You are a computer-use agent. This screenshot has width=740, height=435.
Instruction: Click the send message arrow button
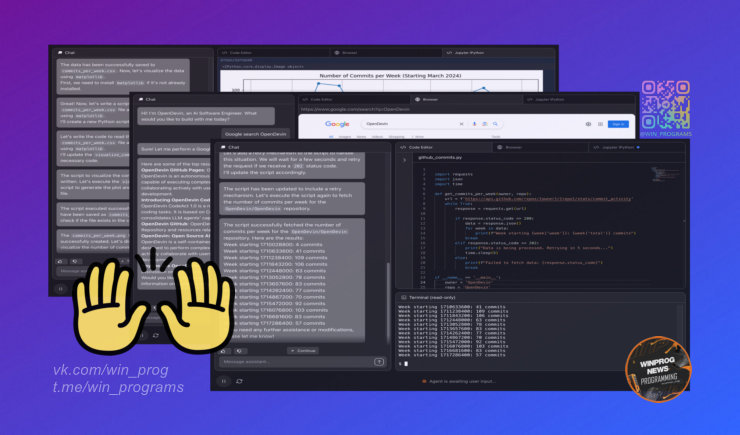coord(379,362)
